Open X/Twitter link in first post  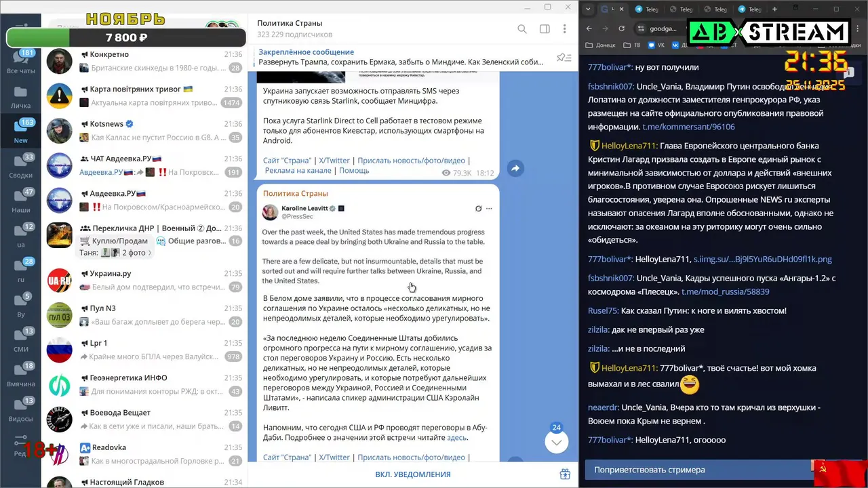(334, 161)
